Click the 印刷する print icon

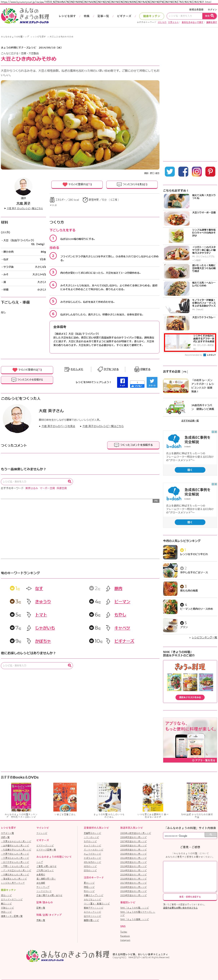coord(137,369)
